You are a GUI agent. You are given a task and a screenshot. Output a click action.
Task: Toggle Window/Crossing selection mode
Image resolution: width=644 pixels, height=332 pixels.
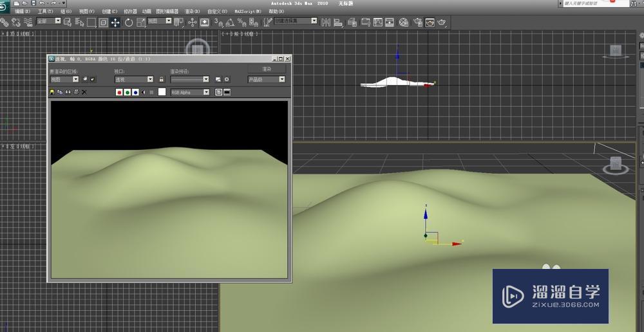tap(103, 22)
